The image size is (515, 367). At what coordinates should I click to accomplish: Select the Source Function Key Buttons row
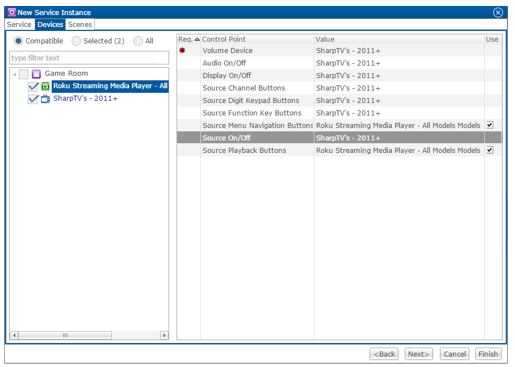coord(339,113)
